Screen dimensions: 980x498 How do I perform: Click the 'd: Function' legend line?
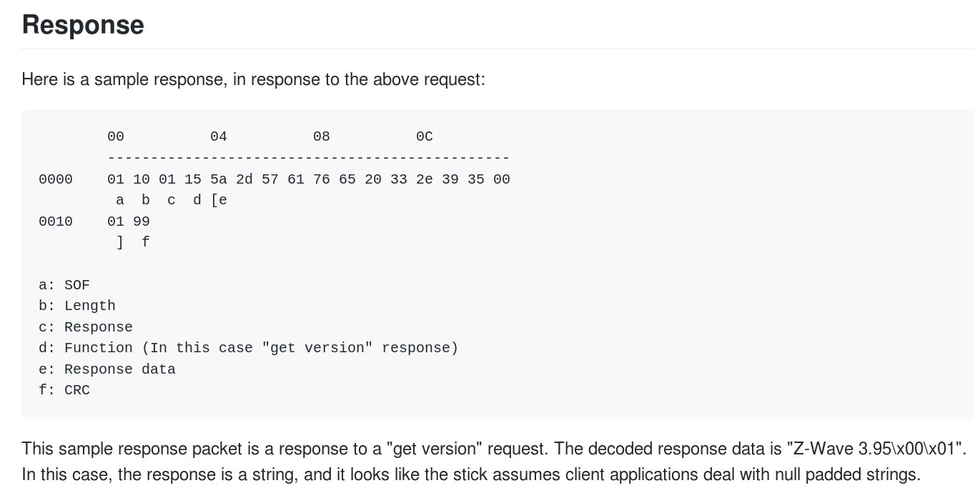(248, 348)
